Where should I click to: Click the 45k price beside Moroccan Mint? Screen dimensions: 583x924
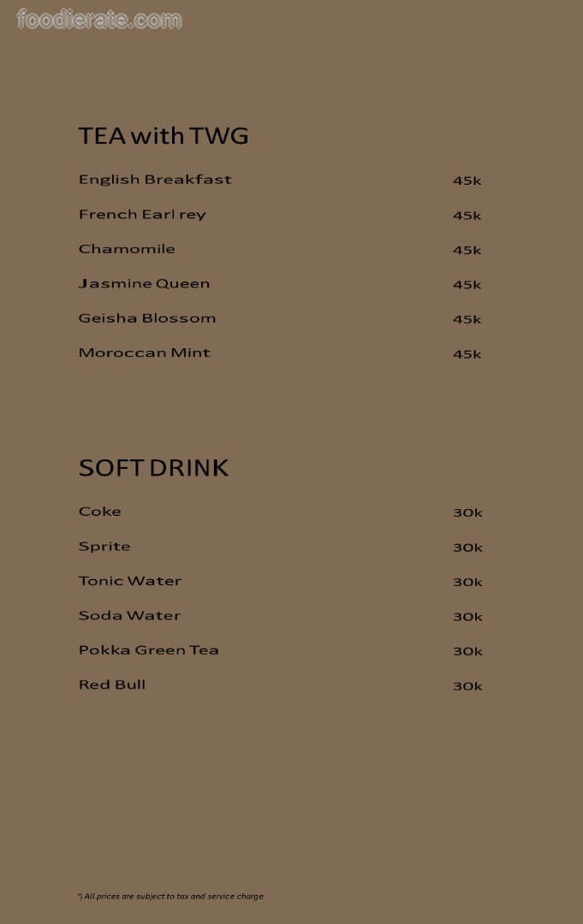tap(467, 354)
